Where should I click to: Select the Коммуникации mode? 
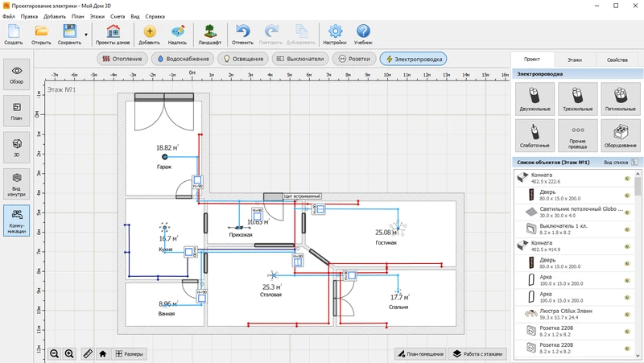[x=17, y=221]
